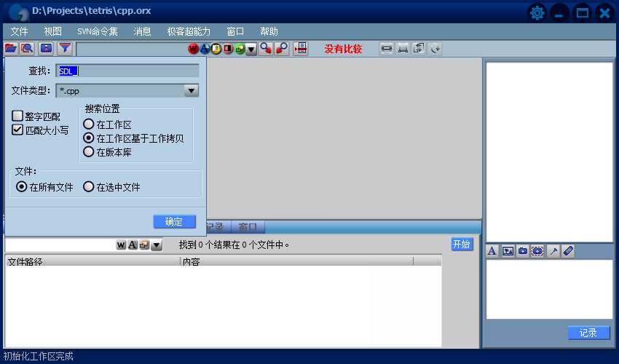
Task: Click 文件路径 column header
Action: 92,261
